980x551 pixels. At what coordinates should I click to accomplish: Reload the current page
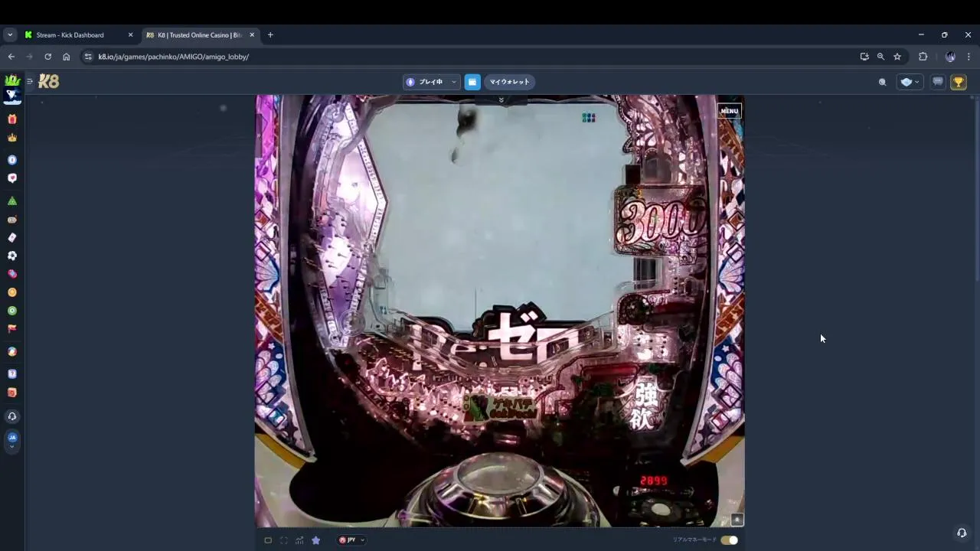coord(47,57)
